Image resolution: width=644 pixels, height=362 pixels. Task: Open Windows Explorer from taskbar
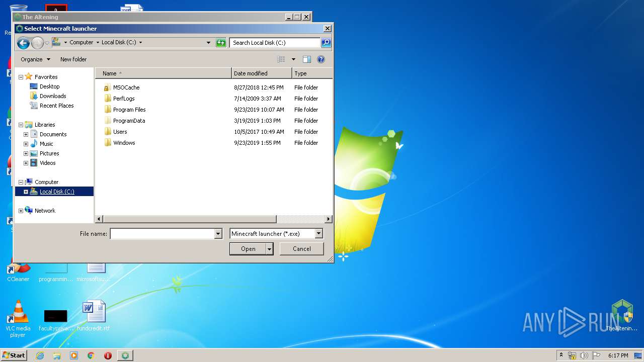click(57, 355)
